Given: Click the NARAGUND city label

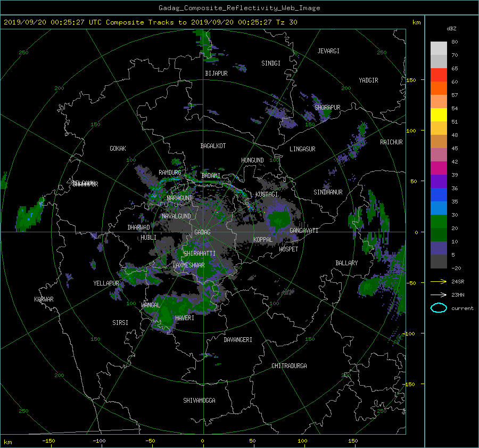Looking at the screenshot, I should (x=180, y=198).
